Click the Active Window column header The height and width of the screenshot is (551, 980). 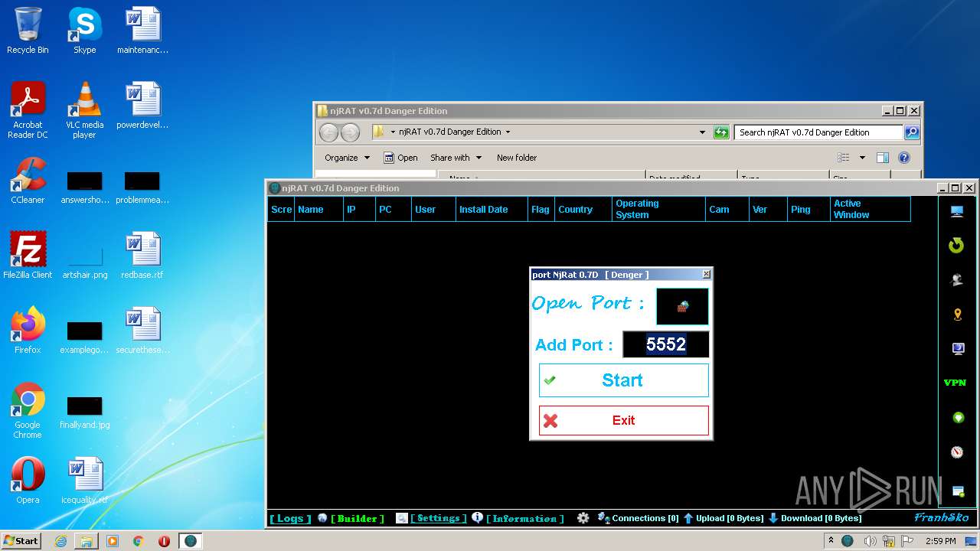coord(871,209)
